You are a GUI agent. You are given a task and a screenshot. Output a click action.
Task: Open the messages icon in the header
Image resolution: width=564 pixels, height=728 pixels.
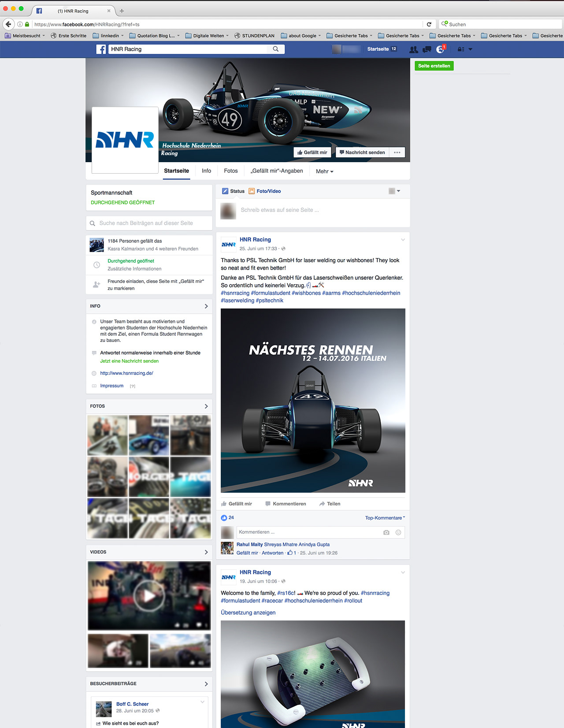point(427,49)
